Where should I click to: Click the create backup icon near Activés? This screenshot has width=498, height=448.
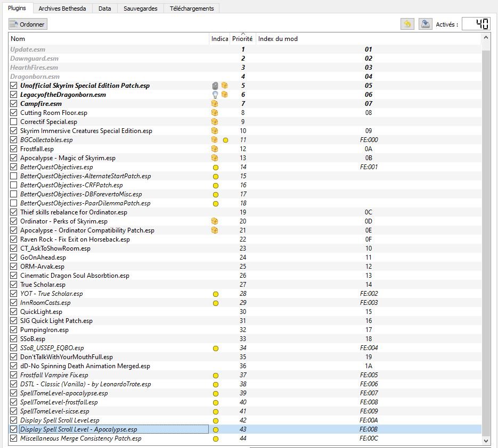424,24
